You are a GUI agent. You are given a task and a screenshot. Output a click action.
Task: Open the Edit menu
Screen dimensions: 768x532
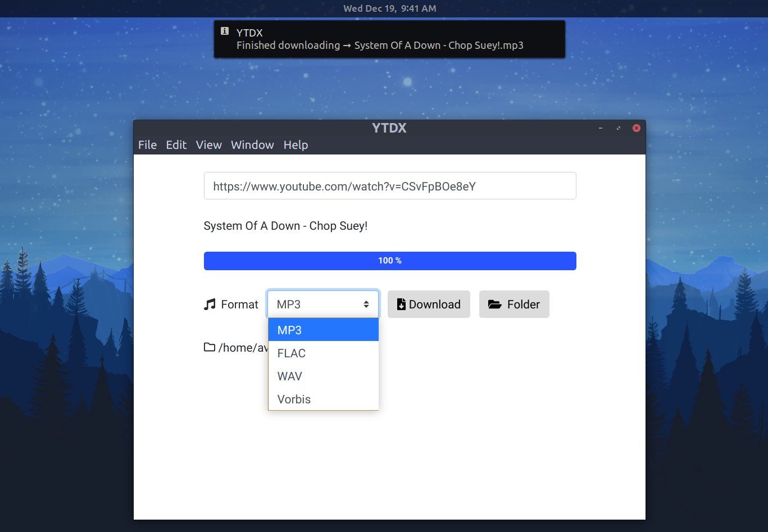pos(176,145)
